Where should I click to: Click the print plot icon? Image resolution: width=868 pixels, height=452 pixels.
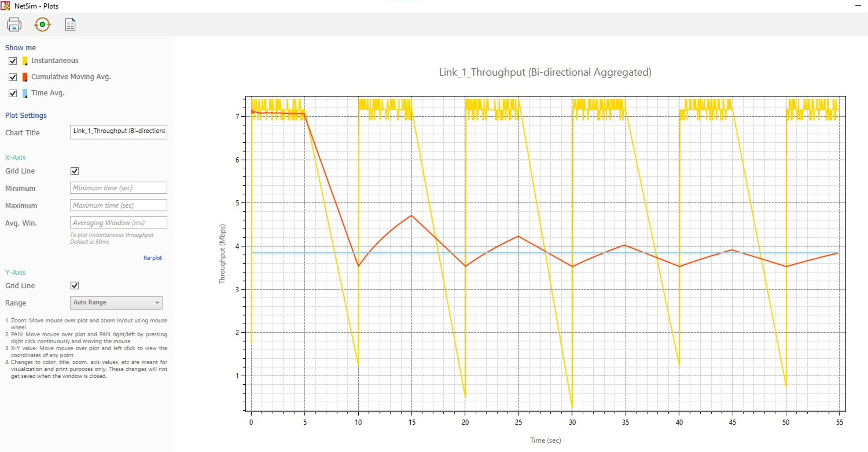14,25
